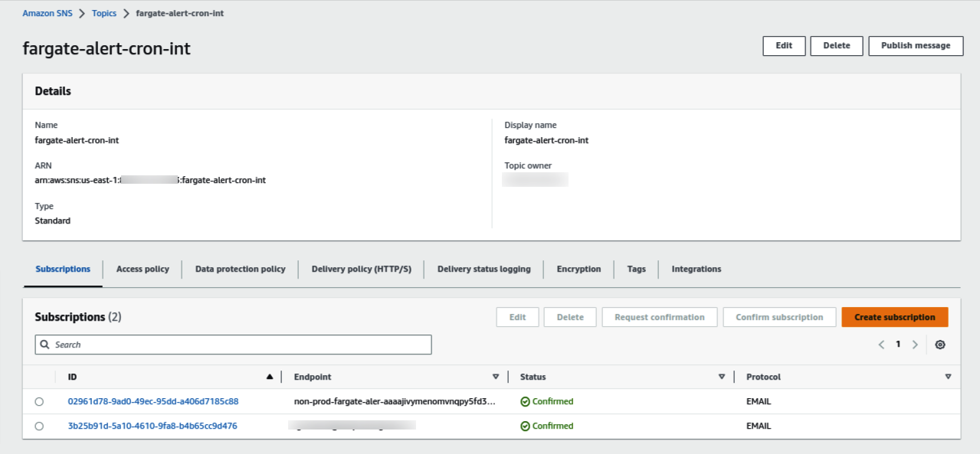
Task: Open the Endpoint column filter dropdown
Action: point(496,376)
